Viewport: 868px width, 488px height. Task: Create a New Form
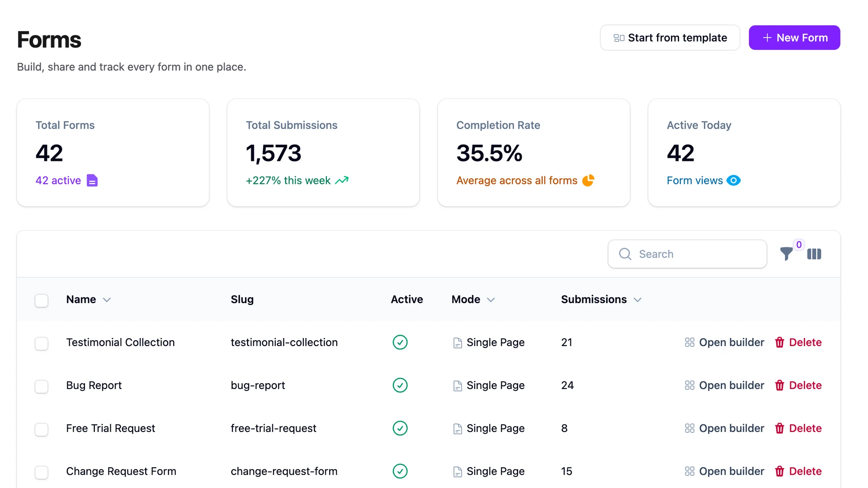794,38
